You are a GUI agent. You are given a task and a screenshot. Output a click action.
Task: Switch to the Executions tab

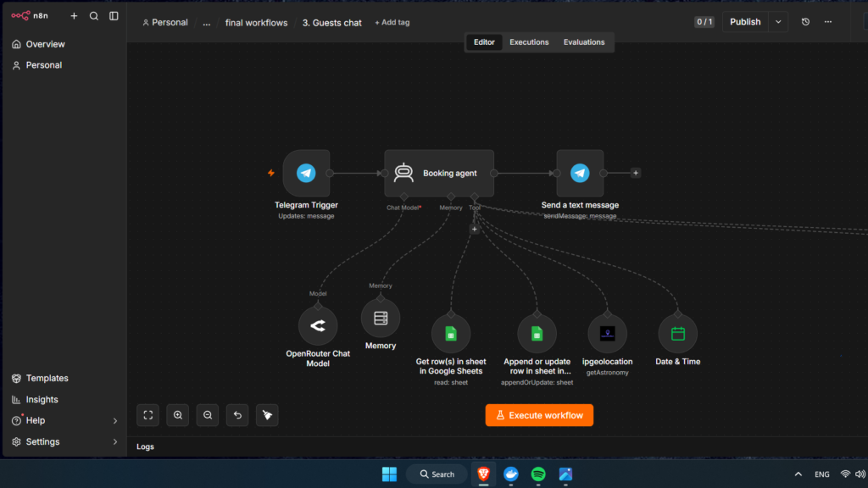[x=529, y=42]
